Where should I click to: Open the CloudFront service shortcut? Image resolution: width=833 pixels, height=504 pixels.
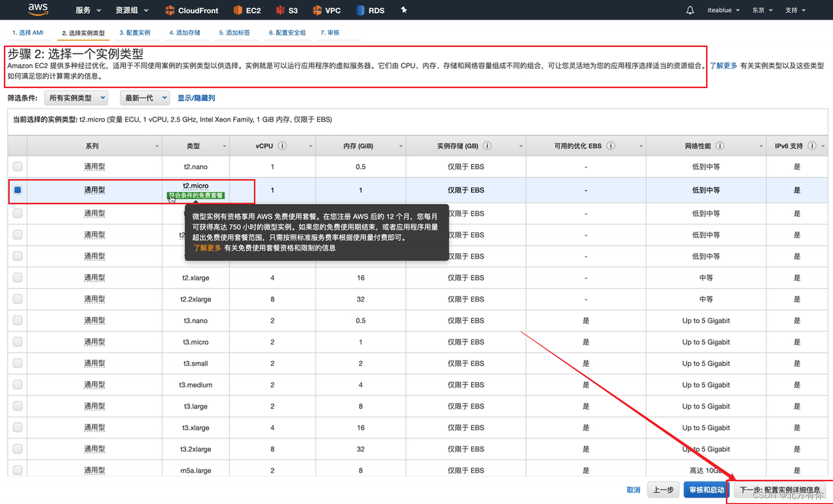pos(192,10)
